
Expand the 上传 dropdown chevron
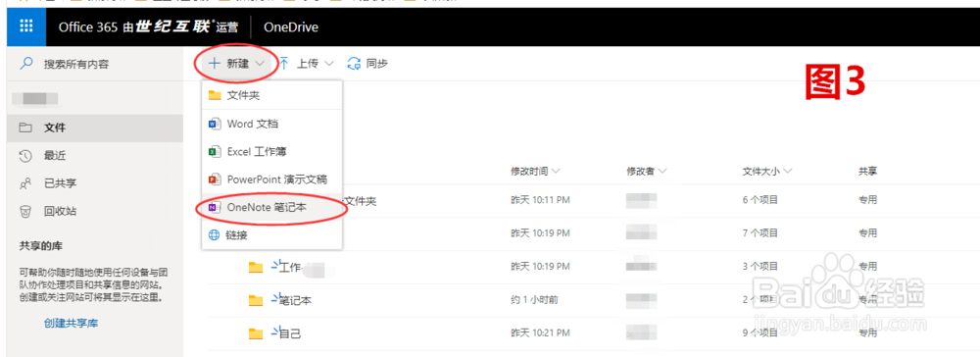point(330,63)
